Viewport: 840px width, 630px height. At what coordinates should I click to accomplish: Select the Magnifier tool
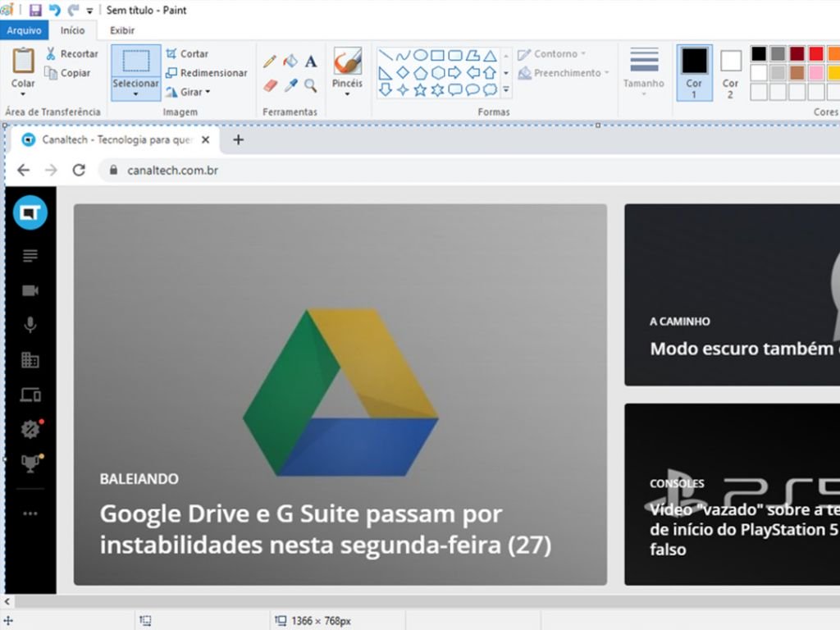(311, 85)
